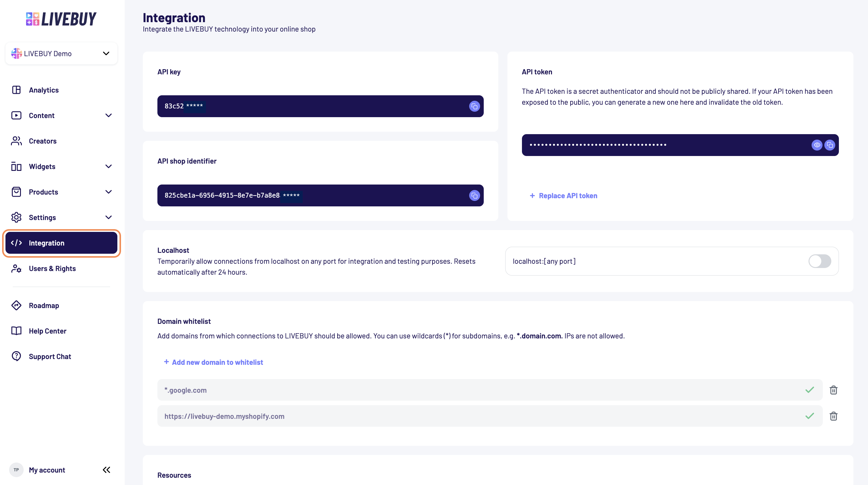This screenshot has width=868, height=485.
Task: Click the Settings gear icon
Action: coord(16,217)
